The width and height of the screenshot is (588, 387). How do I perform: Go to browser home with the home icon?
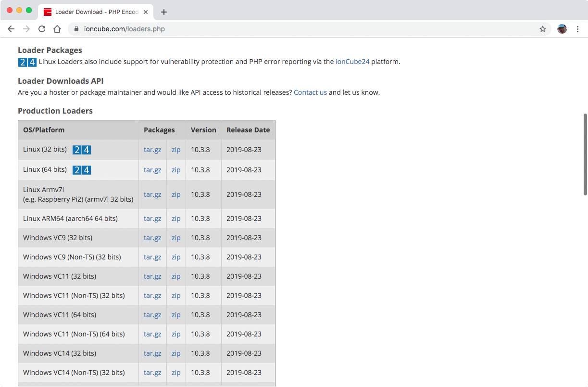pyautogui.click(x=57, y=29)
